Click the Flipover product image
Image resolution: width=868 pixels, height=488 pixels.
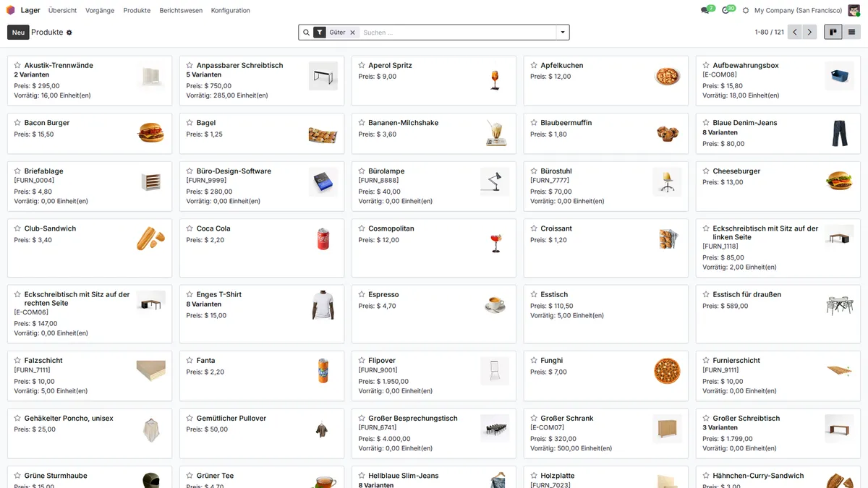(495, 371)
